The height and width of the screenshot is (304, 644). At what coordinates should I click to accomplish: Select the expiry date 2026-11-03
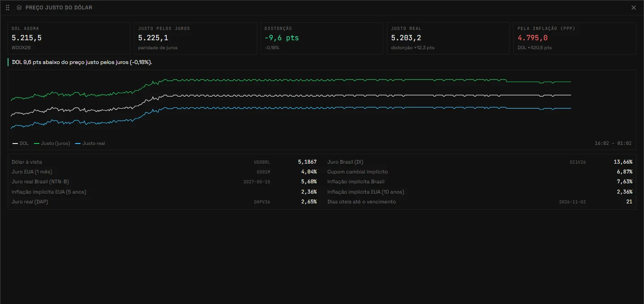pyautogui.click(x=572, y=202)
